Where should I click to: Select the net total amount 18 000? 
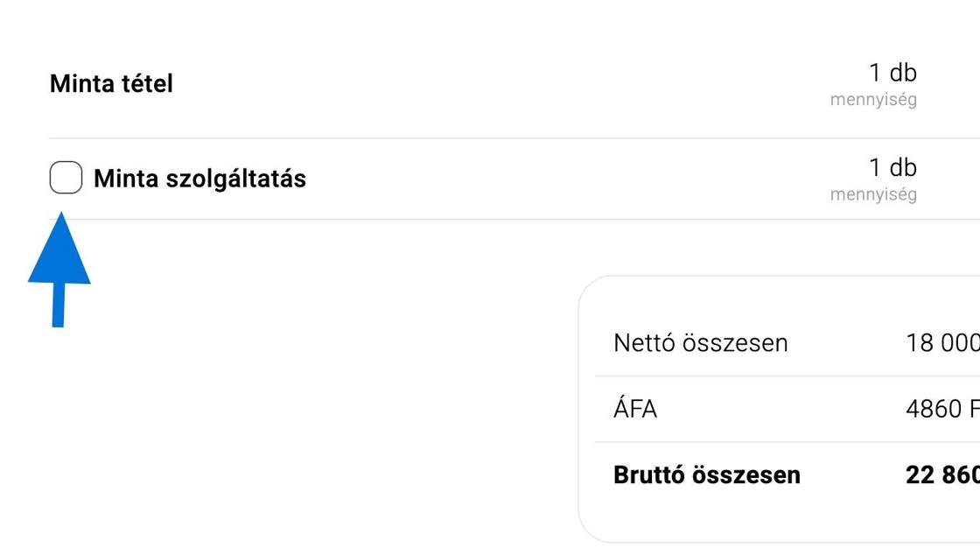943,342
